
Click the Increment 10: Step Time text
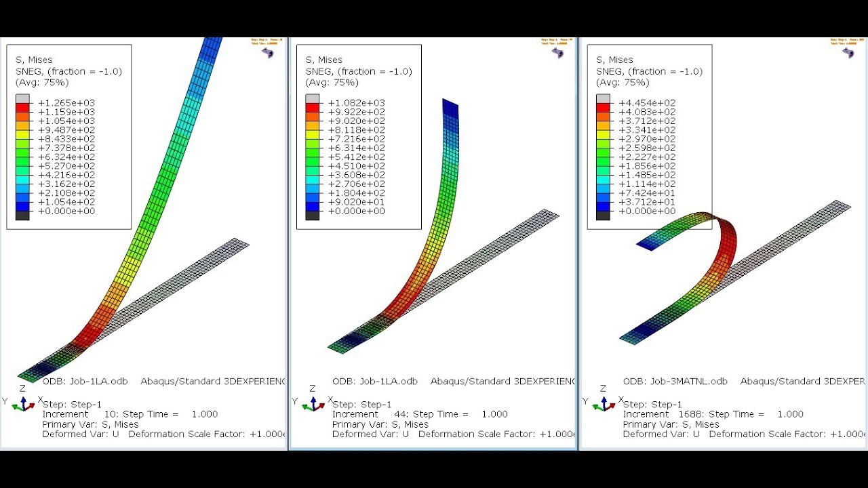[x=111, y=414]
